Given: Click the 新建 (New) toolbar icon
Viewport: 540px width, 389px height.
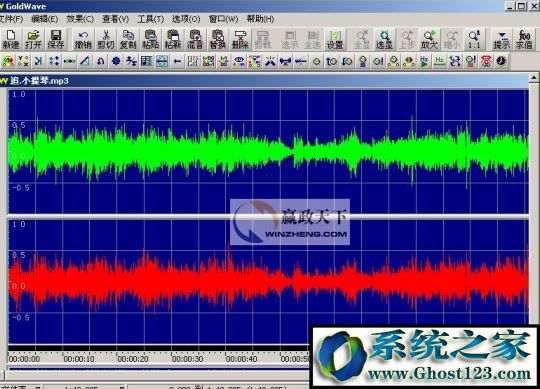Looking at the screenshot, I should [x=11, y=39].
